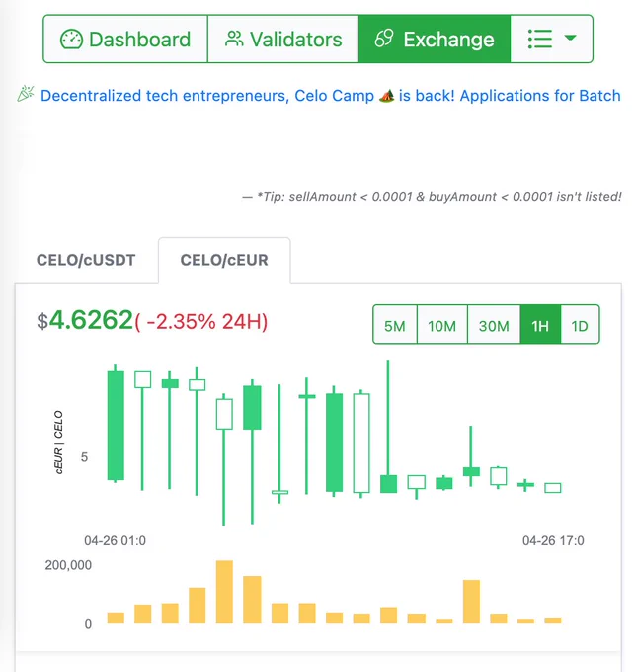
Task: Click the tallest yellow volume bar
Action: (224, 591)
